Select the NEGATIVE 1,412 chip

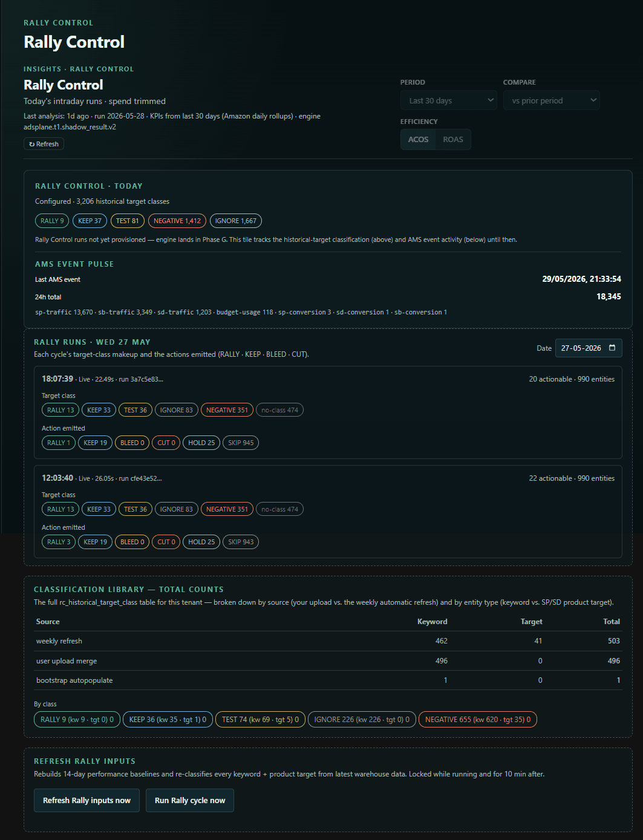click(x=177, y=221)
